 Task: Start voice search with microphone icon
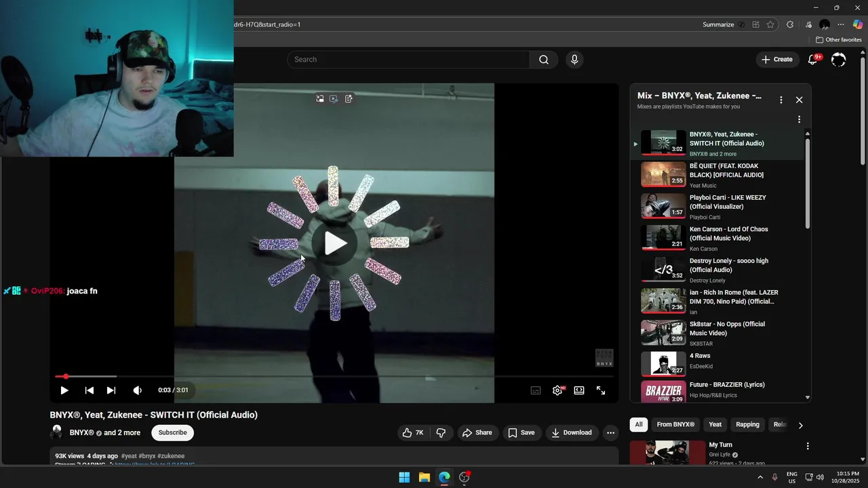click(574, 60)
